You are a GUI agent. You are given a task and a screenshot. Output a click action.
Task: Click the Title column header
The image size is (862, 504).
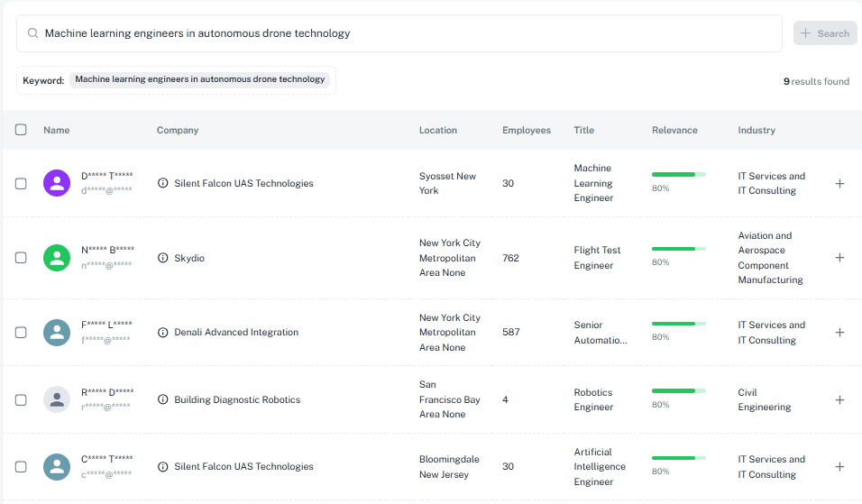[583, 130]
